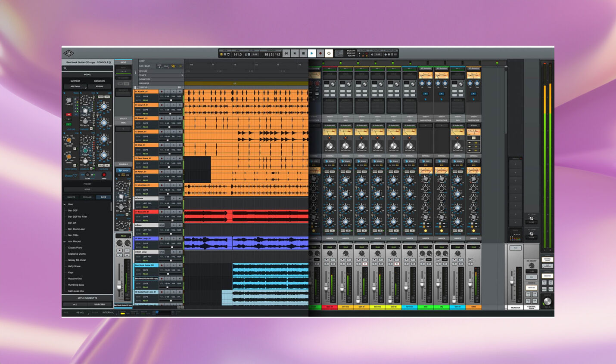Switch to the SIDECHAIN tab
This screenshot has height=364, width=616.
pos(100,81)
